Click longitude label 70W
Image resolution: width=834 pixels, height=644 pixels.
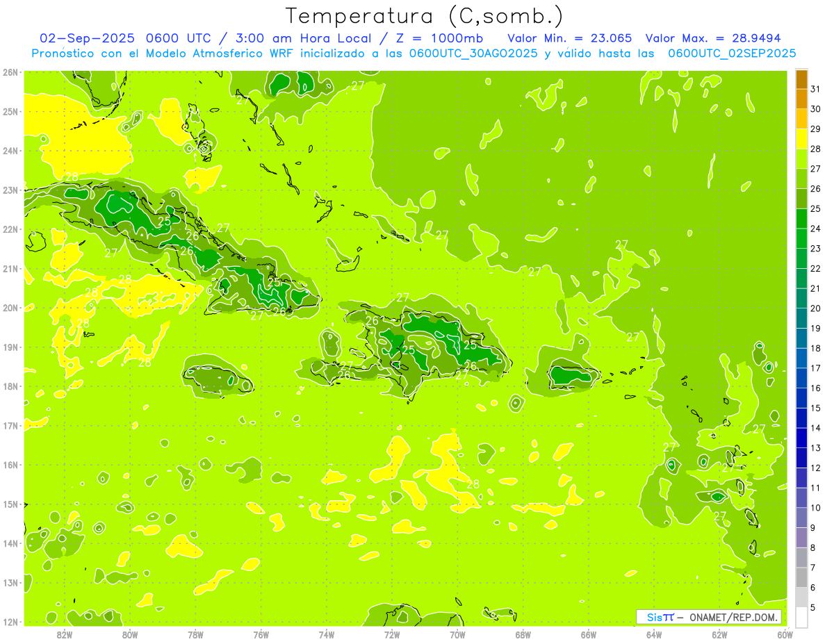tap(457, 634)
